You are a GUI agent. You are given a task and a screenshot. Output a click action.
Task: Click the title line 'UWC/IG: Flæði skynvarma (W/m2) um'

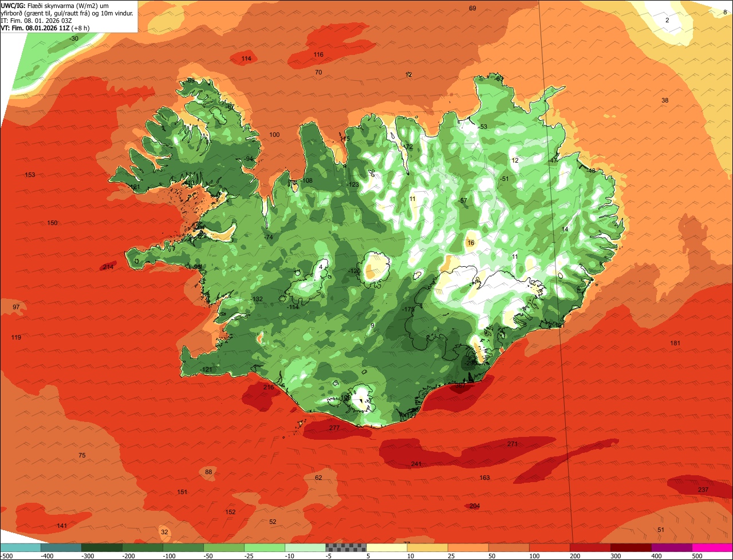point(55,5)
